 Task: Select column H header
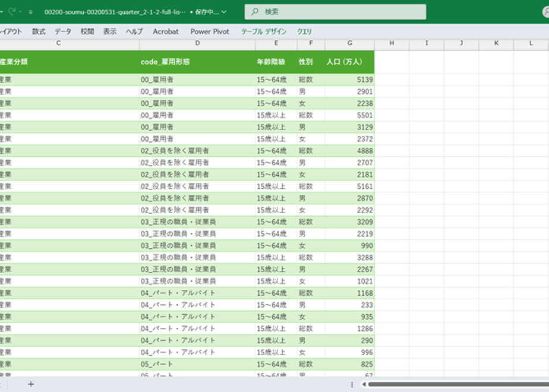click(392, 43)
